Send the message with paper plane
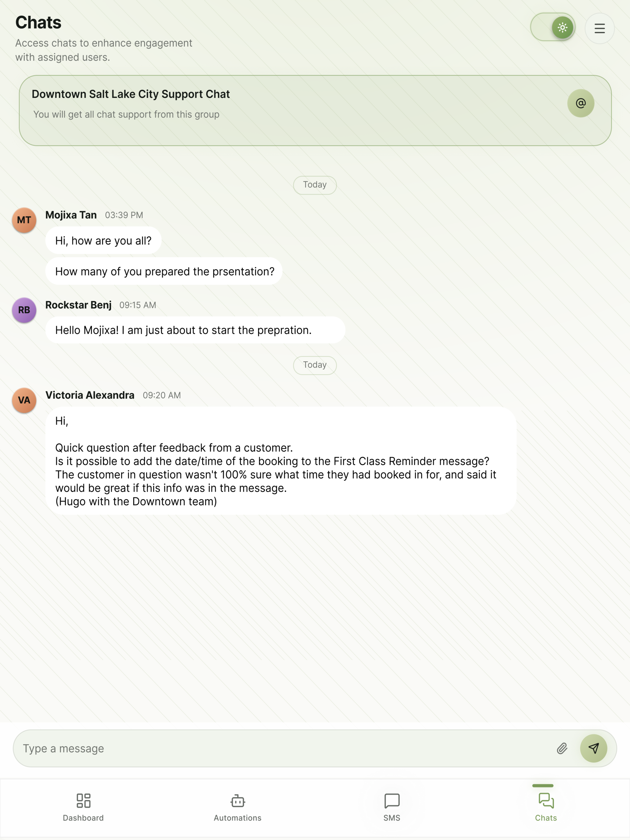Viewport: 630px width, 840px height. click(594, 748)
